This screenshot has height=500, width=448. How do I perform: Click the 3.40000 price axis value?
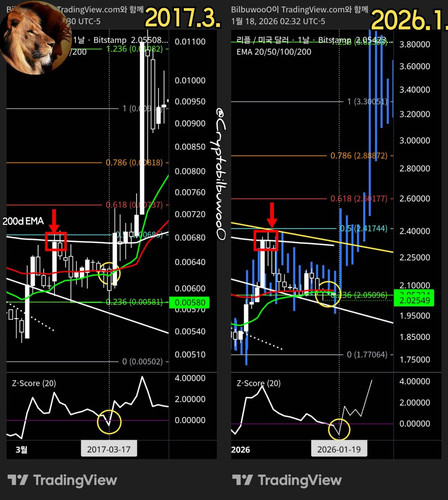(x=415, y=90)
